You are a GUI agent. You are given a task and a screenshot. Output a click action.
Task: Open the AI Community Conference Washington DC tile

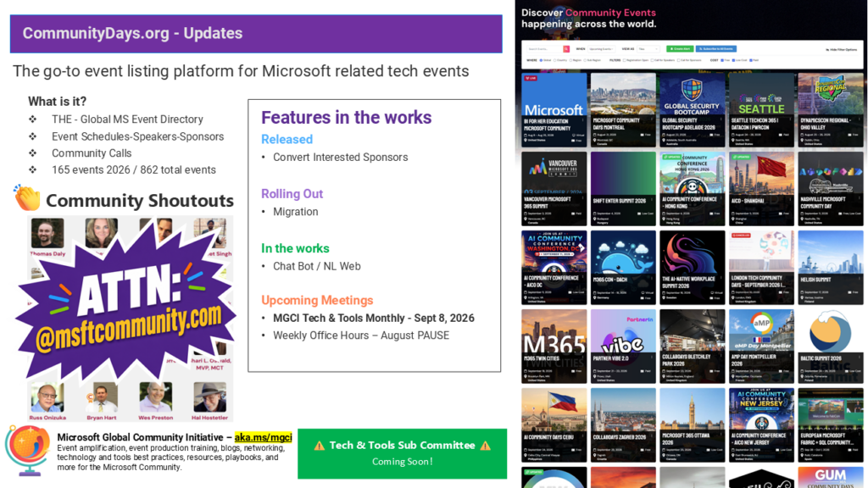pyautogui.click(x=554, y=267)
